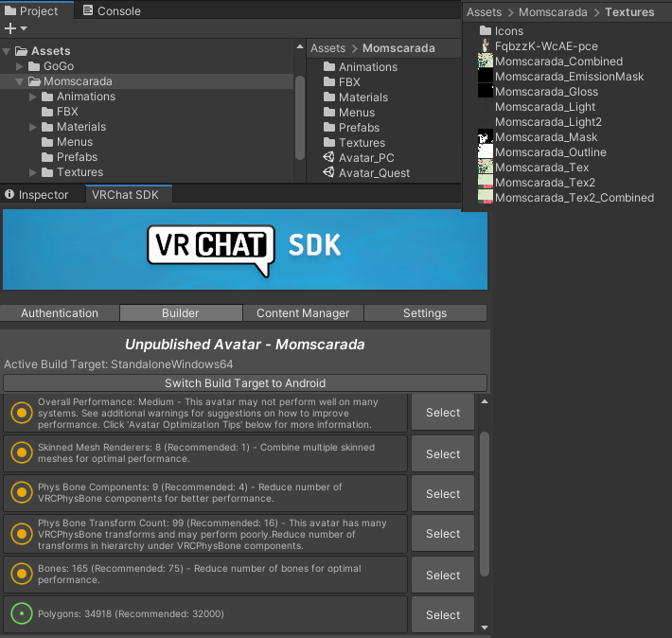
Task: Select the Momscarada_Gloss texture icon
Action: 486,91
